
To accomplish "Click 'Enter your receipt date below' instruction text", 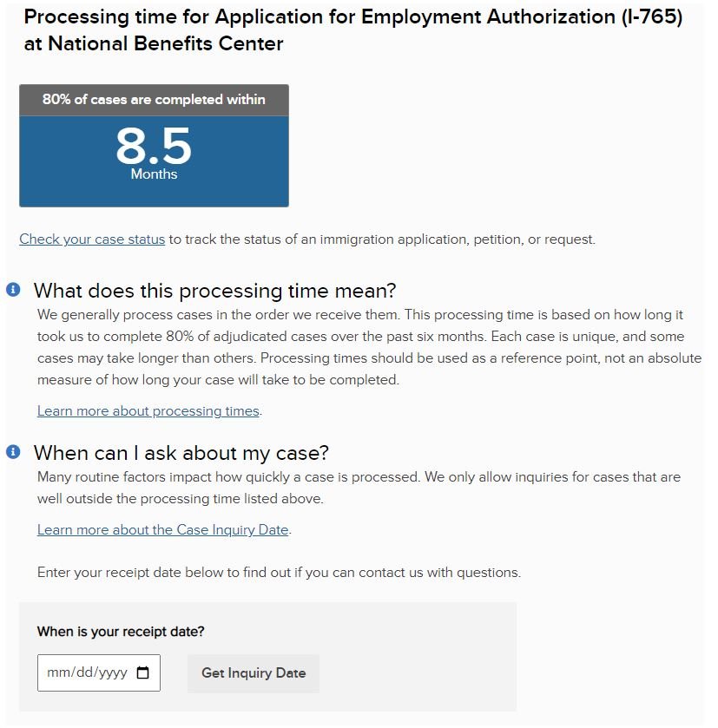I will point(279,573).
